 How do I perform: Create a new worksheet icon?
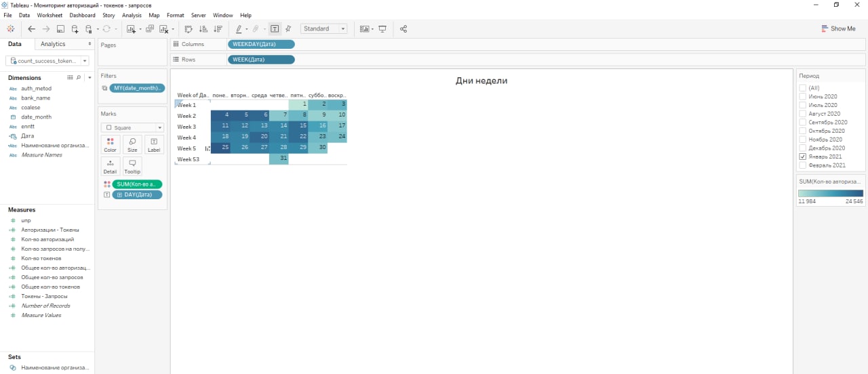(131, 29)
